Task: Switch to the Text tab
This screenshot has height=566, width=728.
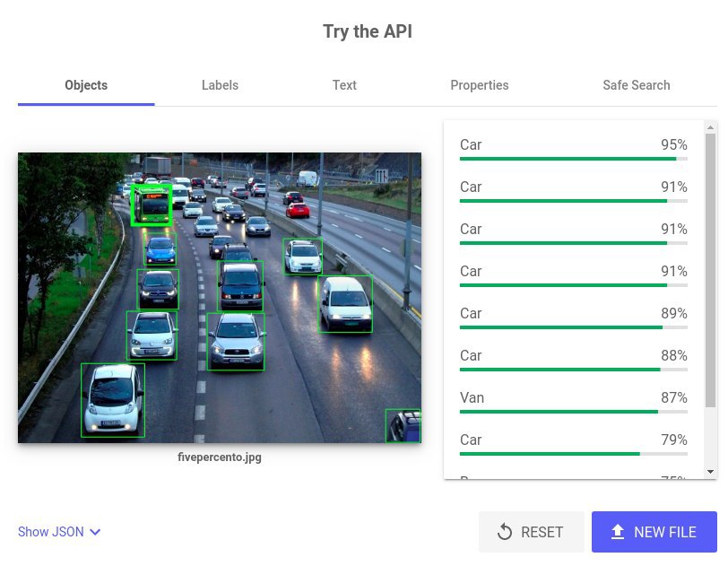Action: (344, 85)
